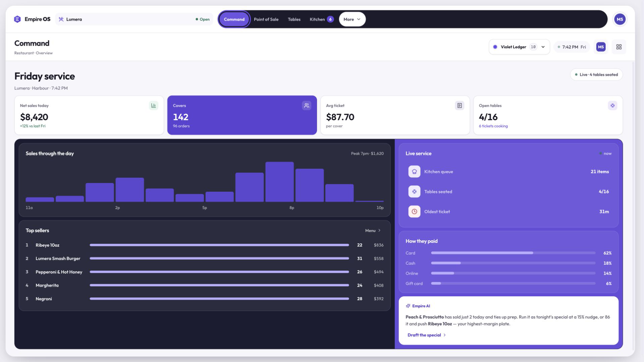The image size is (644, 362).
Task: Click 6 tickets cooking link
Action: coord(493,126)
